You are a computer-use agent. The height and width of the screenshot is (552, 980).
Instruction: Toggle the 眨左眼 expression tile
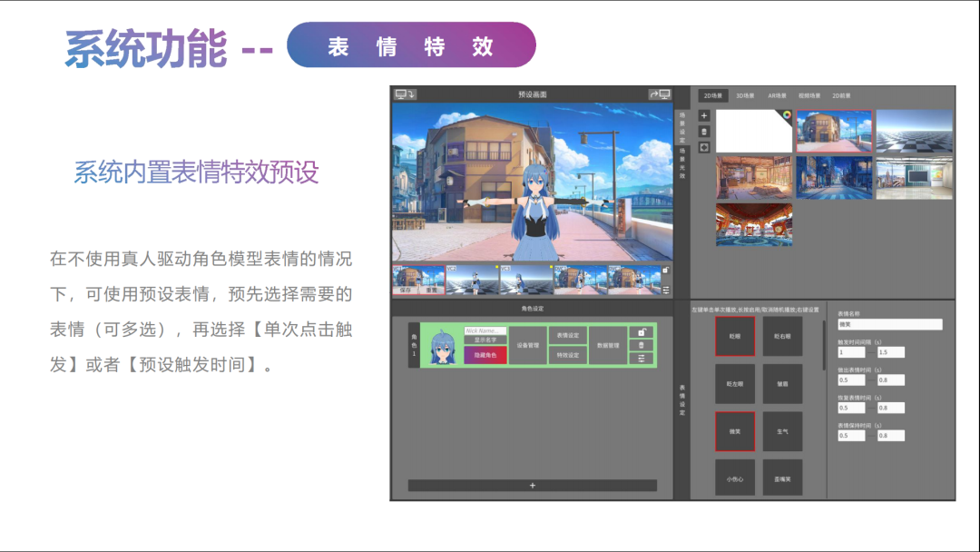coord(735,384)
